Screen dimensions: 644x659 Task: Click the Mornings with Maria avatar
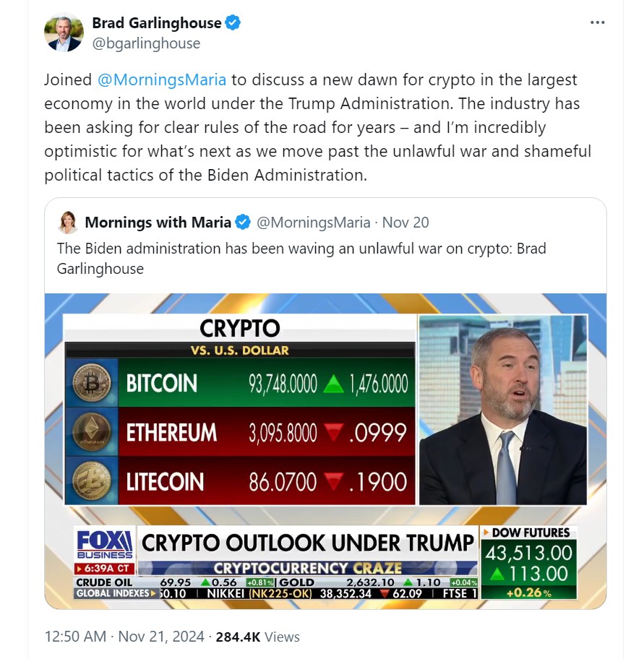pyautogui.click(x=68, y=223)
